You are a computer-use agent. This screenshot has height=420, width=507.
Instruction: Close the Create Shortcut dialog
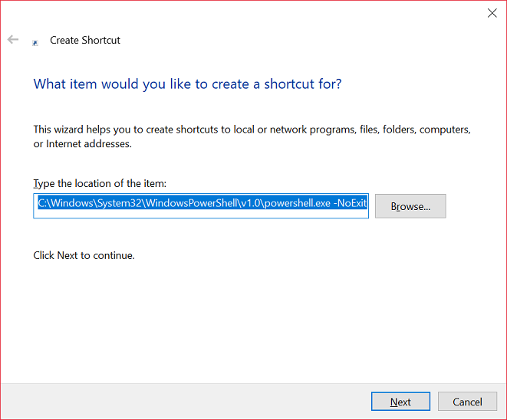492,13
